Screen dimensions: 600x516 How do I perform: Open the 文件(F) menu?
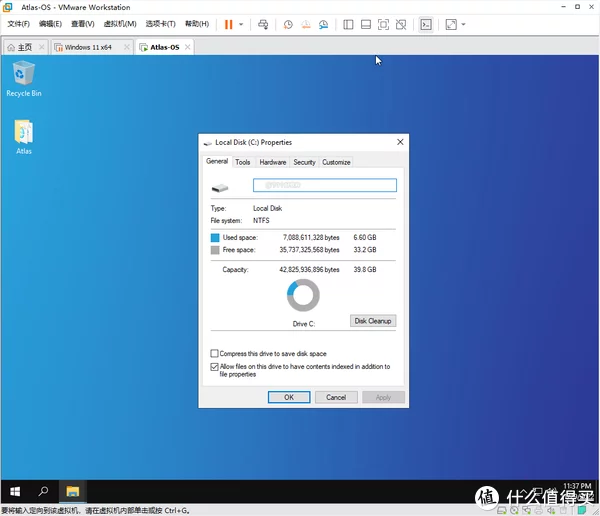18,24
